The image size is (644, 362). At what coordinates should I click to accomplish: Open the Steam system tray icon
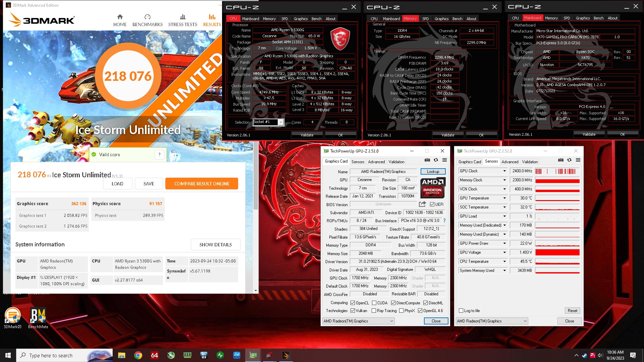[585, 355]
